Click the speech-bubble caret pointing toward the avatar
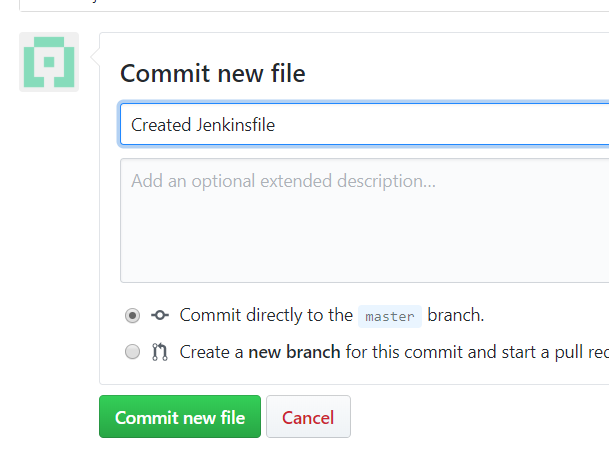Image resolution: width=609 pixels, height=470 pixels. pyautogui.click(x=95, y=57)
